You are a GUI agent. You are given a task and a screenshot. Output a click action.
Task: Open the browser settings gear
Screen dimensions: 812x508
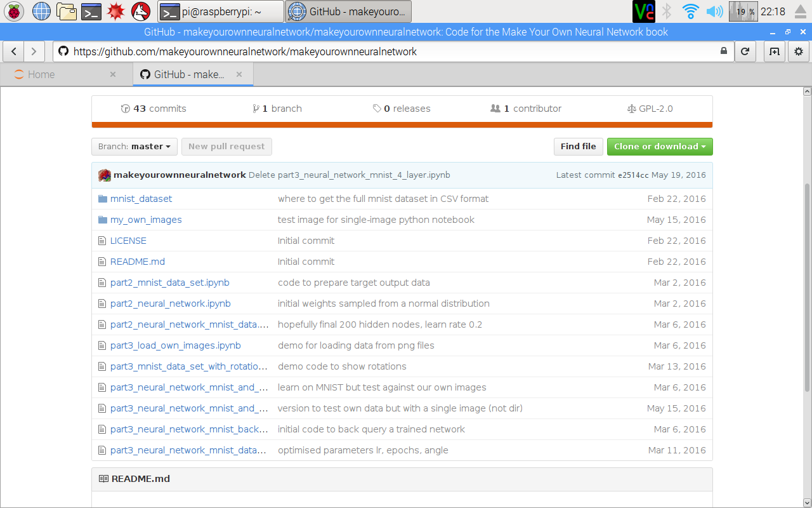coord(799,51)
